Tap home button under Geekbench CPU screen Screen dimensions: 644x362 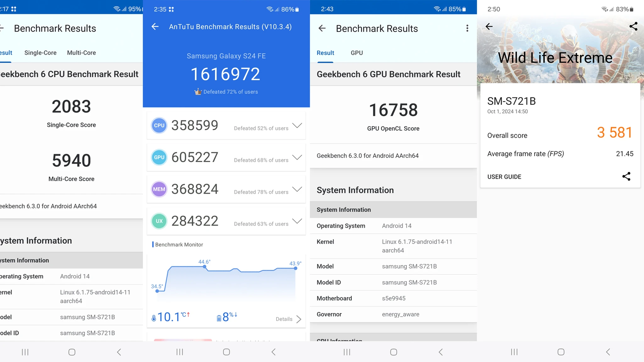point(72,352)
